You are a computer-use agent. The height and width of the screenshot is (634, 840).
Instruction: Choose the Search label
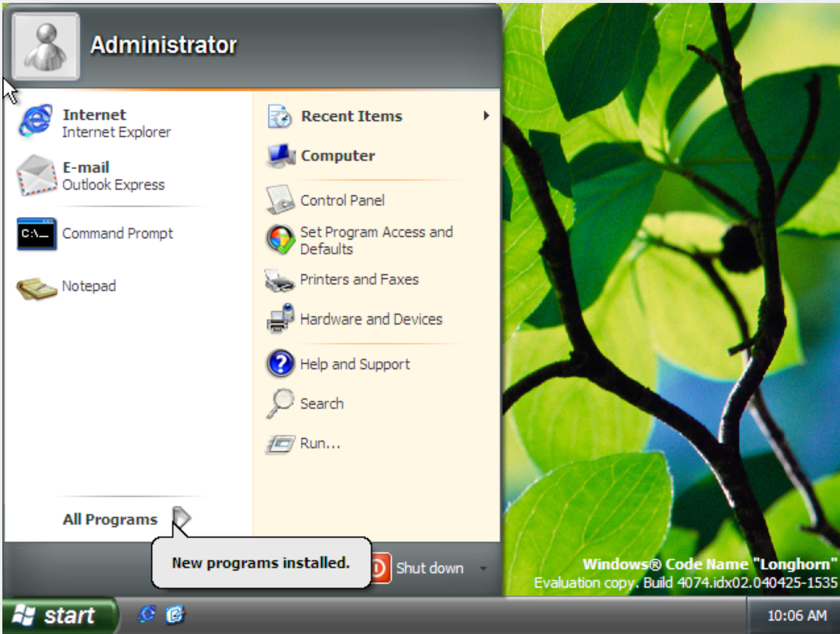coord(322,404)
